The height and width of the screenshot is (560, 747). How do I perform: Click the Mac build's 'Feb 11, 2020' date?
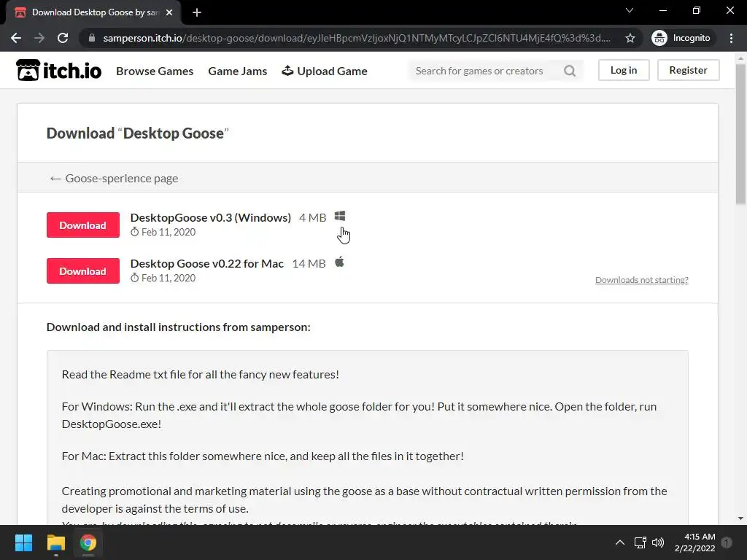[x=169, y=278]
